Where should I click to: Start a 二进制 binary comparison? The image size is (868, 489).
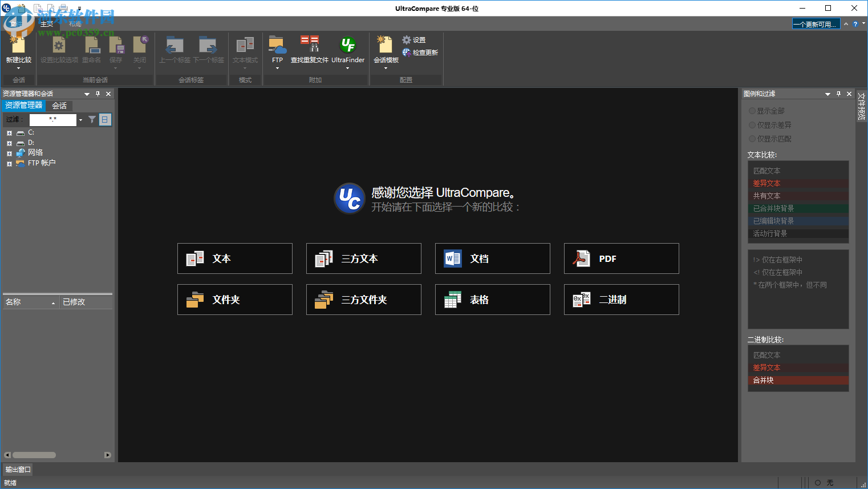620,300
